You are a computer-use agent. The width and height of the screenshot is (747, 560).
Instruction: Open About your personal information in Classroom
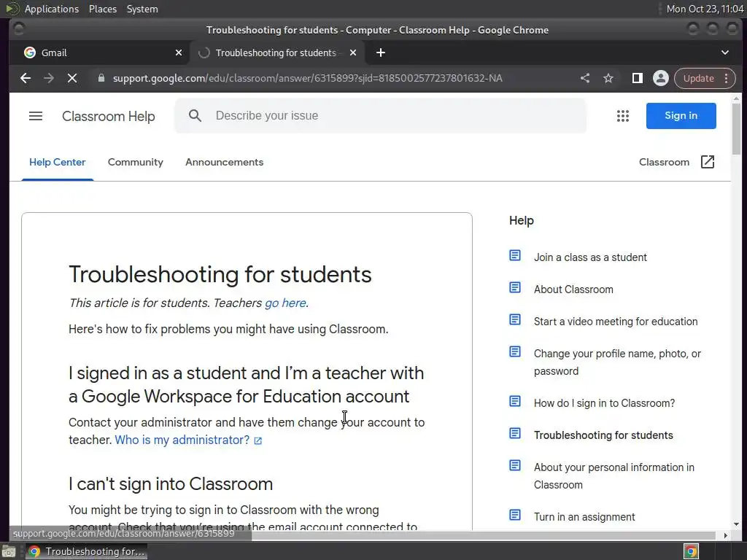coord(614,476)
